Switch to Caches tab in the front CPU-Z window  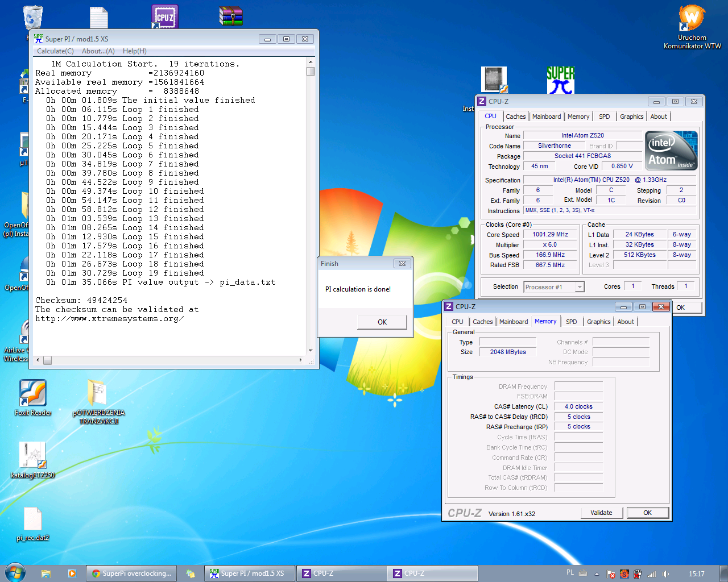483,322
